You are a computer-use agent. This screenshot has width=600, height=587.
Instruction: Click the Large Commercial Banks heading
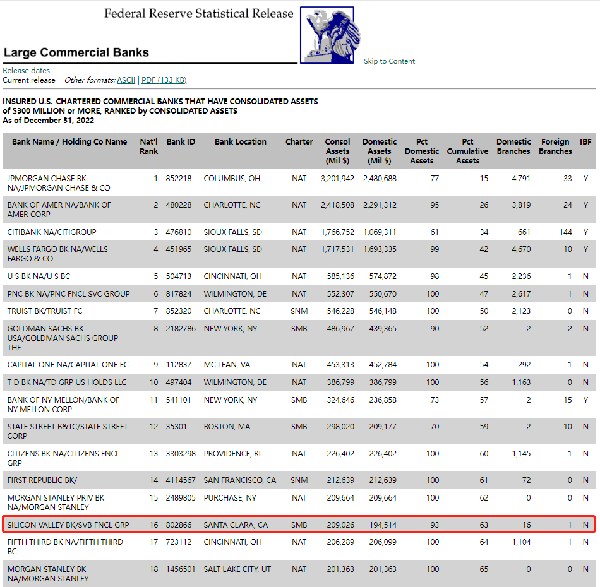[76, 52]
